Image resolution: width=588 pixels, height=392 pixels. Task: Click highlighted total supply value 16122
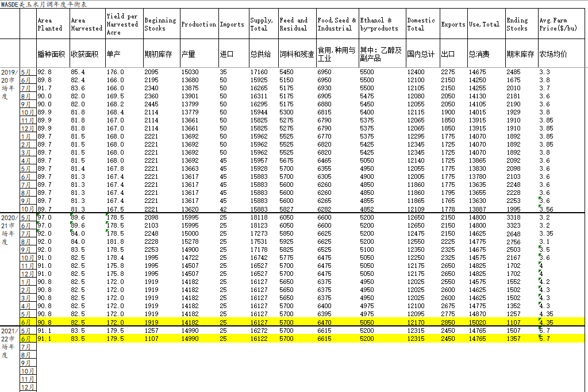pos(259,339)
